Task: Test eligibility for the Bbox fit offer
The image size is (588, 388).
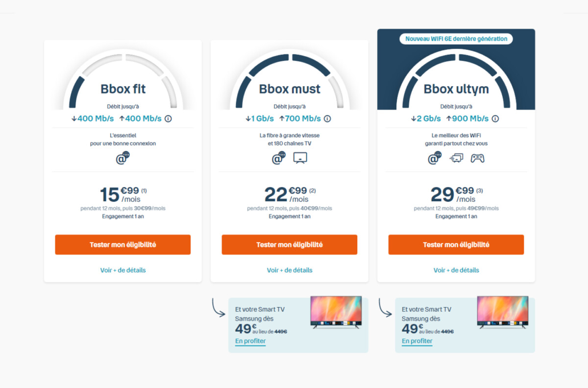Action: coord(122,244)
